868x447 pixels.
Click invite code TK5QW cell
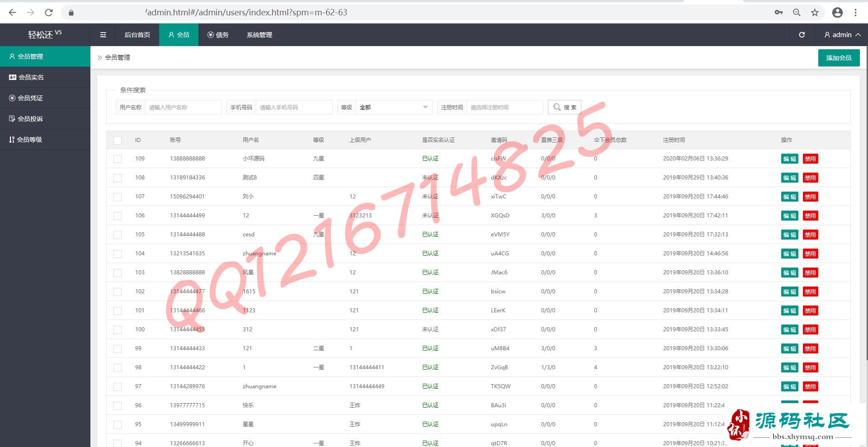[x=500, y=386]
